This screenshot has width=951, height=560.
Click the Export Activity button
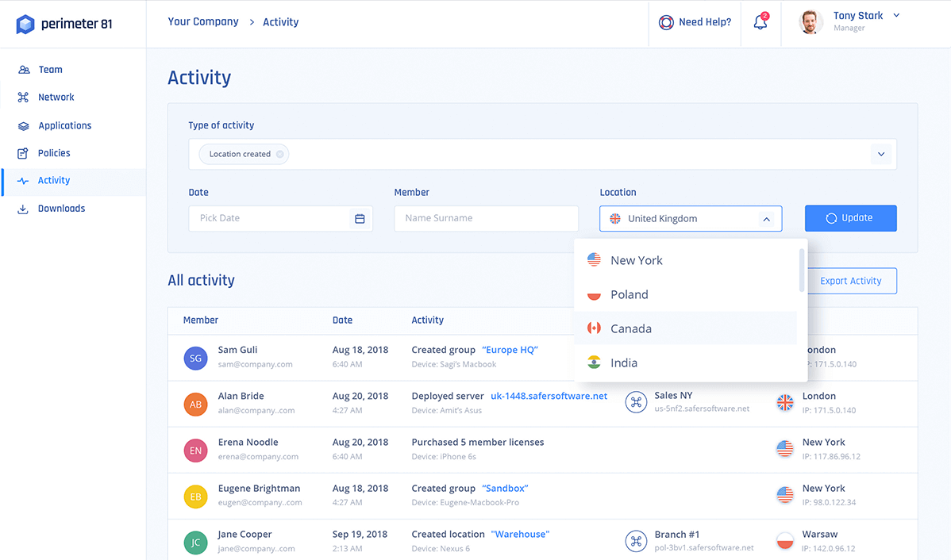(x=850, y=281)
